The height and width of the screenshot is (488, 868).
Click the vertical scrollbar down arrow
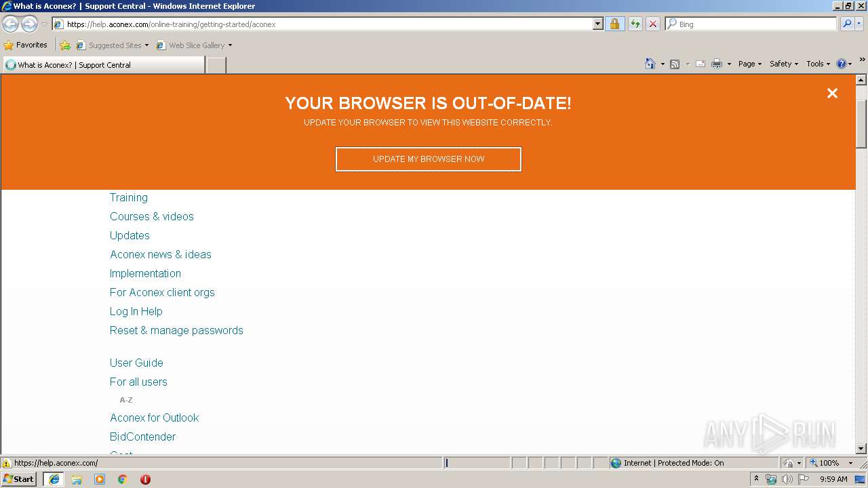(x=861, y=449)
